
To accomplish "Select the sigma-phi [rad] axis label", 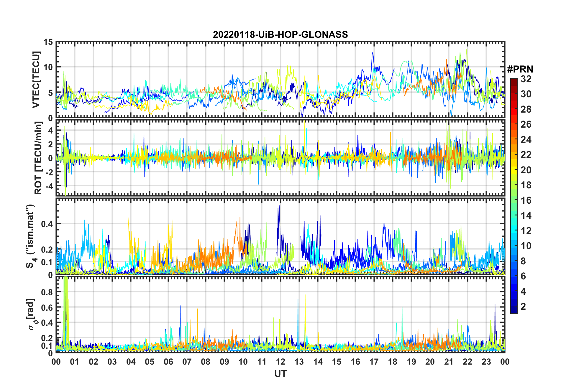I will (x=32, y=314).
